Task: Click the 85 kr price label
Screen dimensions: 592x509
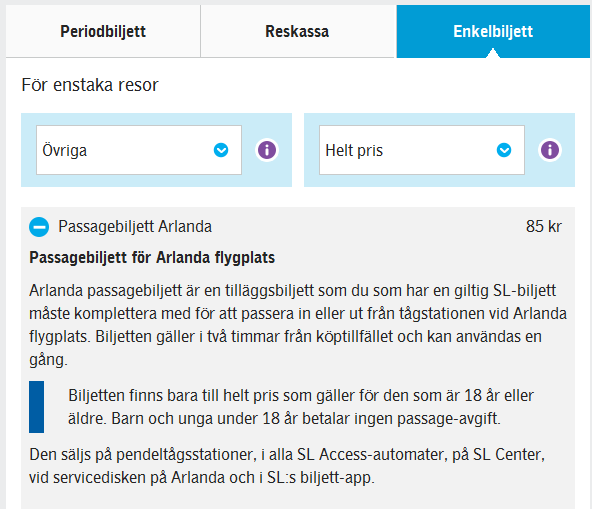Action: point(544,227)
